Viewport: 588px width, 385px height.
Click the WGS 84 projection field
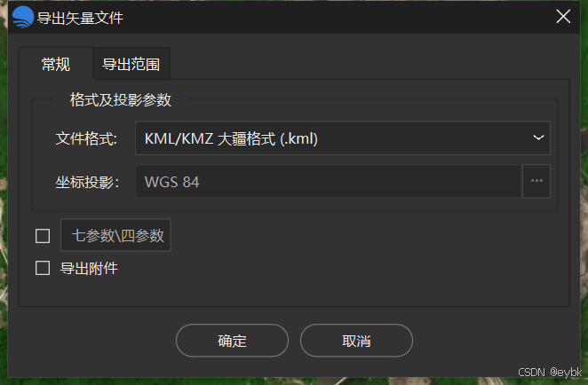[x=328, y=182]
